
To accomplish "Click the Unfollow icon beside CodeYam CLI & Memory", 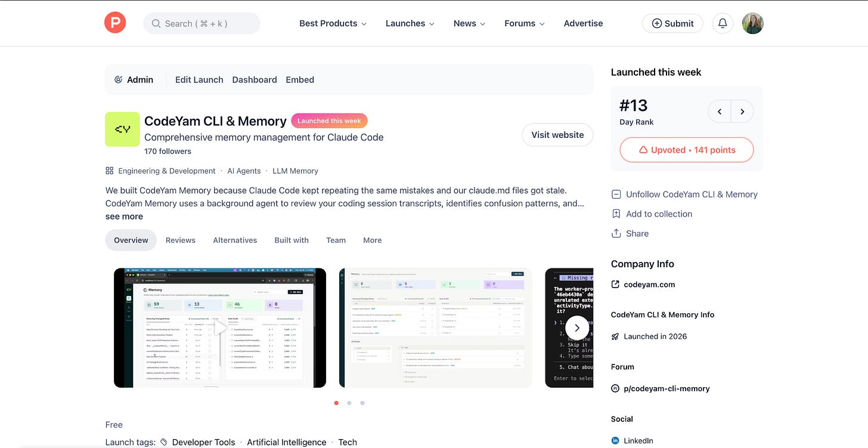I will point(616,194).
